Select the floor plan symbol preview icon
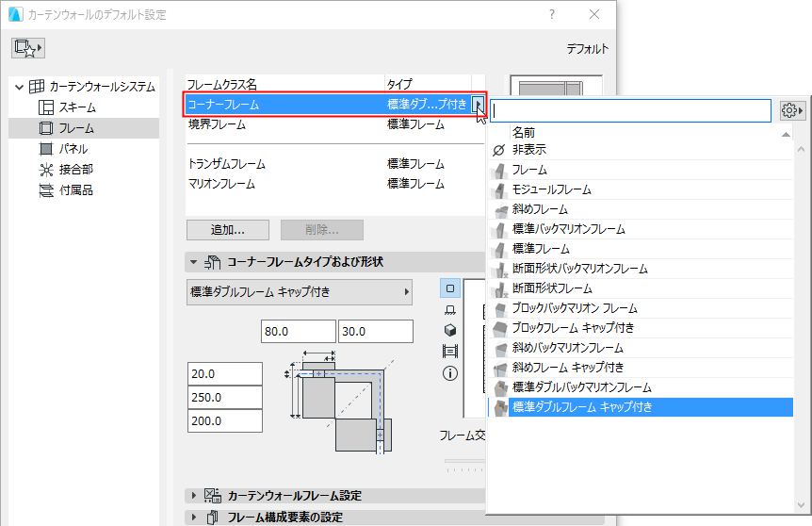This screenshot has height=526, width=812. click(450, 310)
